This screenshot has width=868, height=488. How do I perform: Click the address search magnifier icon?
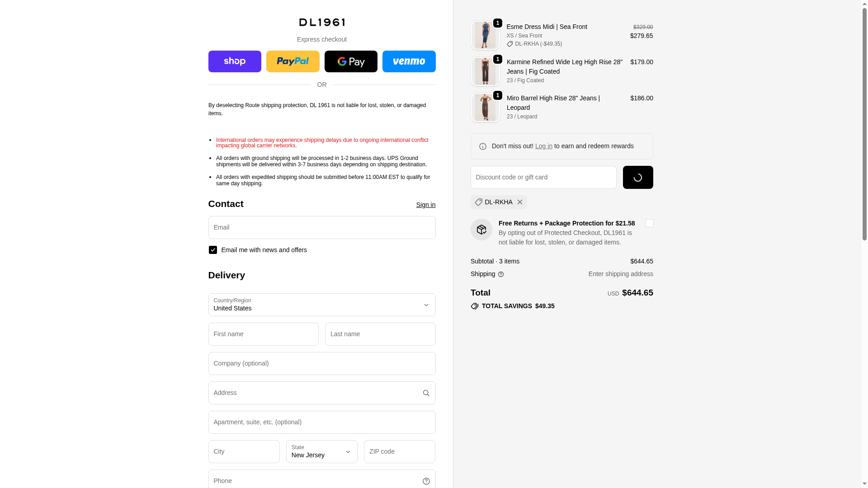click(x=426, y=393)
